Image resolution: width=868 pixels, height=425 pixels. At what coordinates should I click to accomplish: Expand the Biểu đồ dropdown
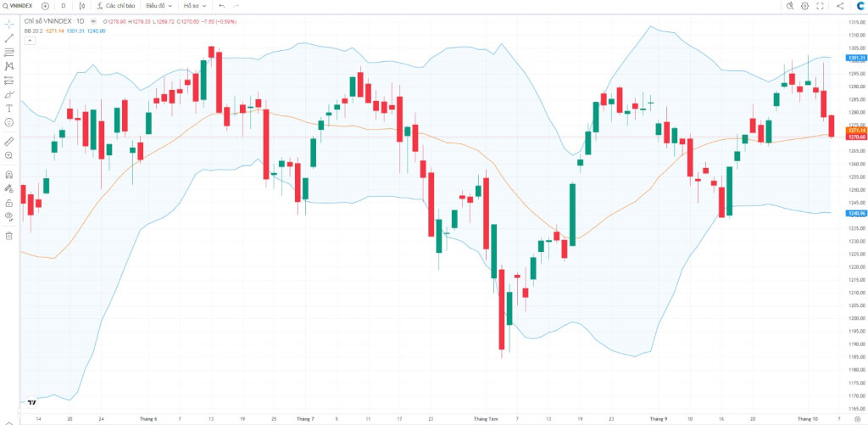159,6
